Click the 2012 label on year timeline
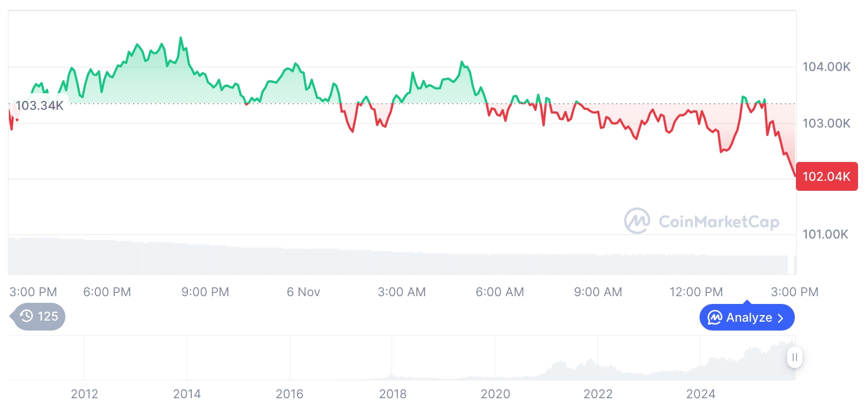Viewport: 868px width, 406px height. tap(84, 394)
